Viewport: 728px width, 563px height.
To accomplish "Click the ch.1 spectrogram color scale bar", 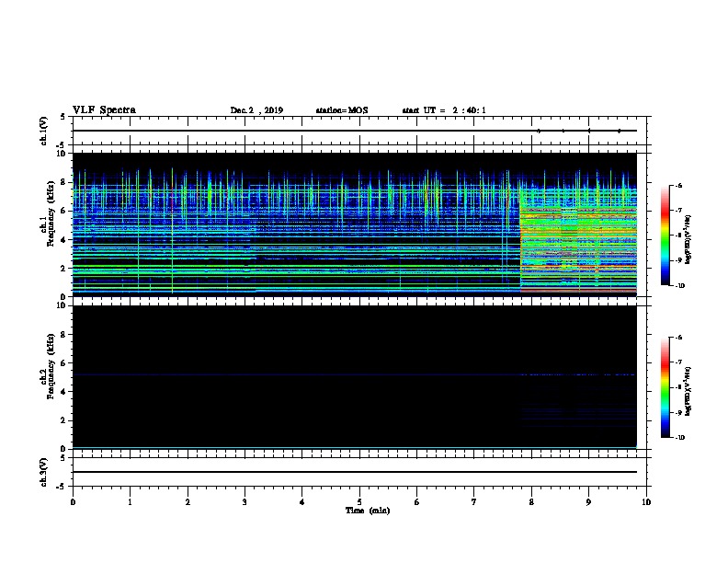I will click(x=665, y=236).
